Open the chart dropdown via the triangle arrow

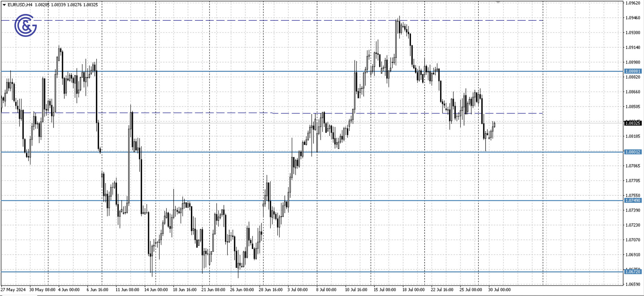pos(4,4)
